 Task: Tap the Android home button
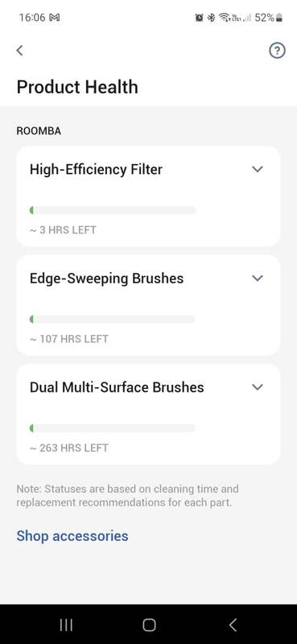coord(149,625)
